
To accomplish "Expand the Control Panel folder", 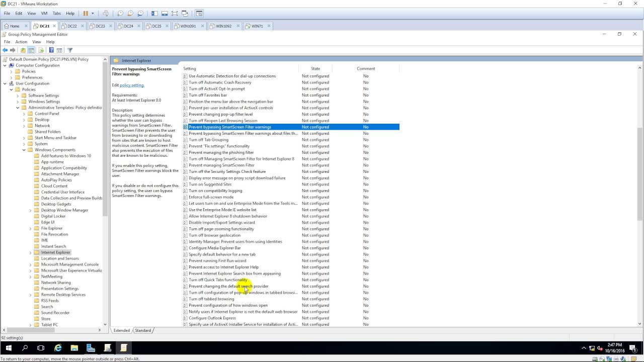I will 24,114.
